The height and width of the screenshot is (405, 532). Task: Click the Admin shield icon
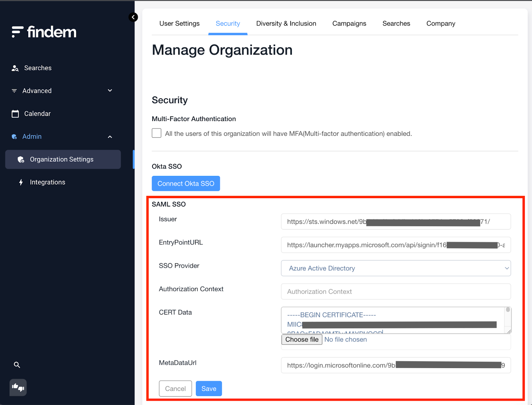point(14,137)
